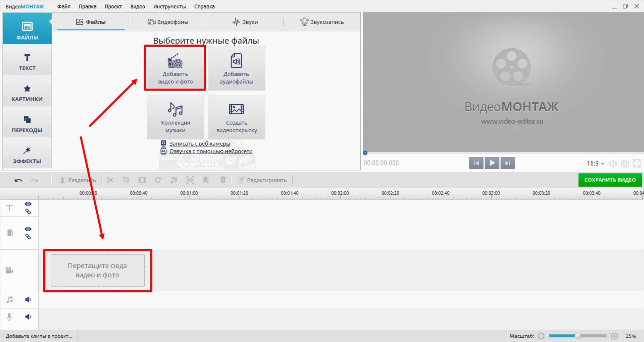The image size is (644, 342).
Task: Click the black bars frame icon
Action: click(x=142, y=180)
